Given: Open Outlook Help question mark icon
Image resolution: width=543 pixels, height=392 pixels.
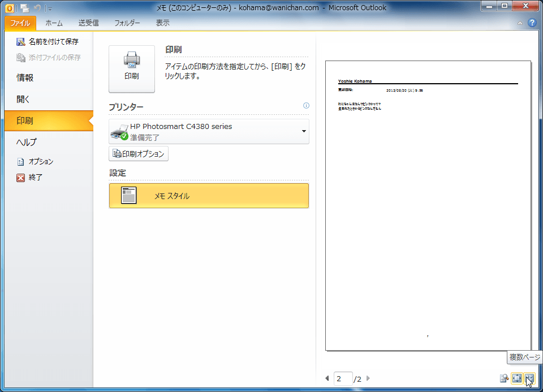Looking at the screenshot, I should coord(532,23).
